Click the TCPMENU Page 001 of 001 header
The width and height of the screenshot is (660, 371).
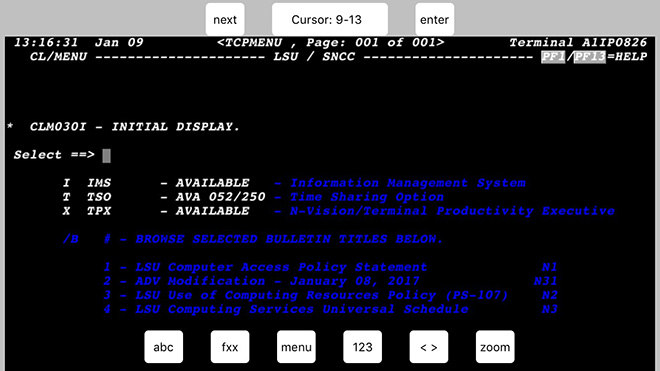coord(330,43)
